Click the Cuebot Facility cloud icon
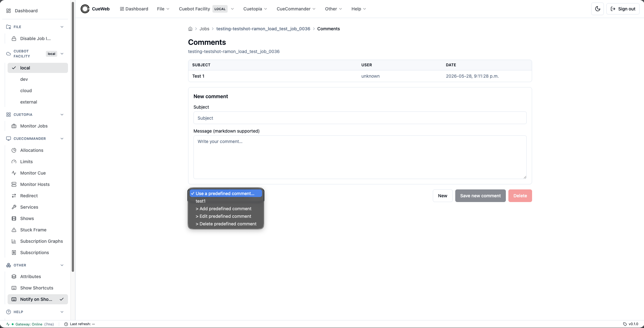 (x=9, y=54)
